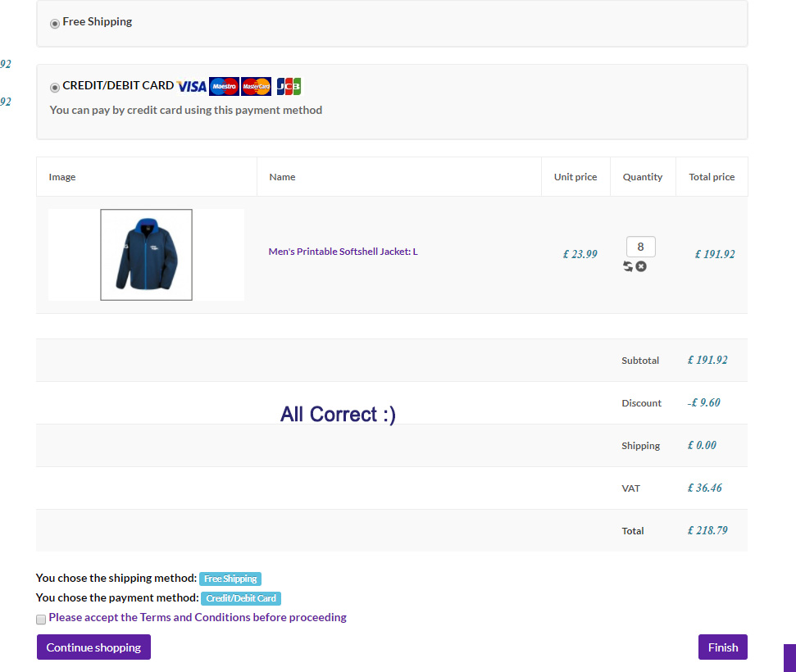The width and height of the screenshot is (796, 672).
Task: Click the Unit price column header
Action: click(575, 177)
